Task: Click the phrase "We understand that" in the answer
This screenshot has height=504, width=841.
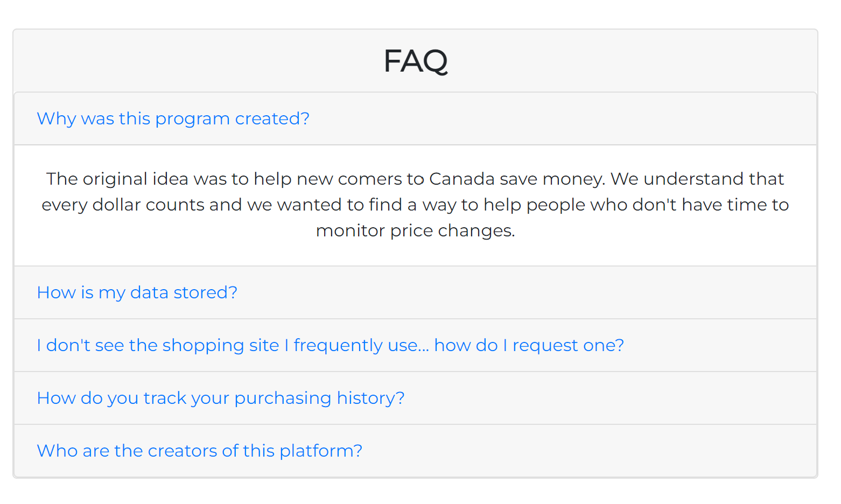Action: pyautogui.click(x=697, y=179)
